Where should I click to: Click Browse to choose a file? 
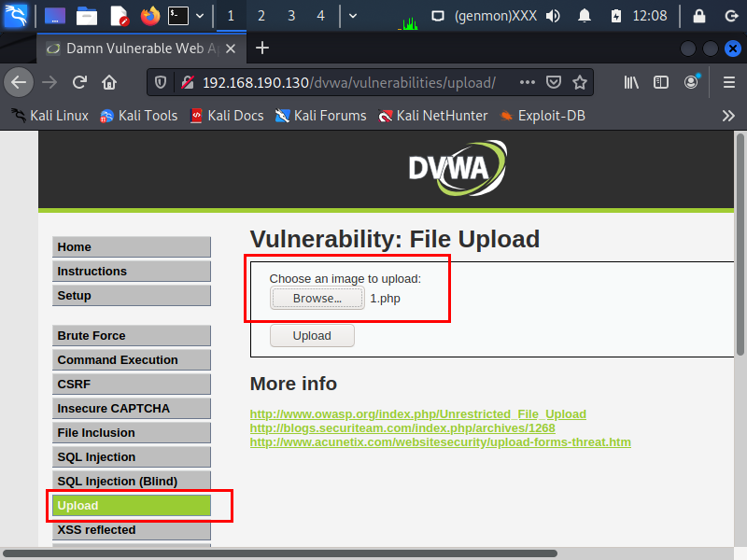tap(317, 298)
